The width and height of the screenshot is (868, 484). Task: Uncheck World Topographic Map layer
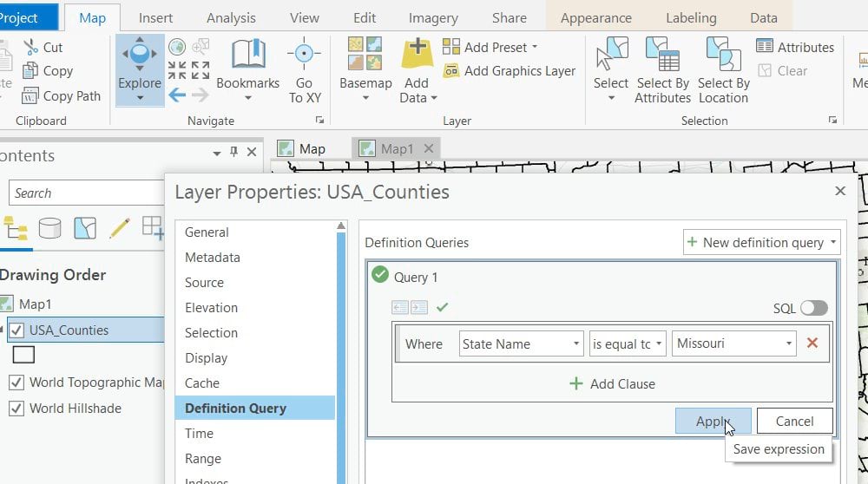(16, 383)
